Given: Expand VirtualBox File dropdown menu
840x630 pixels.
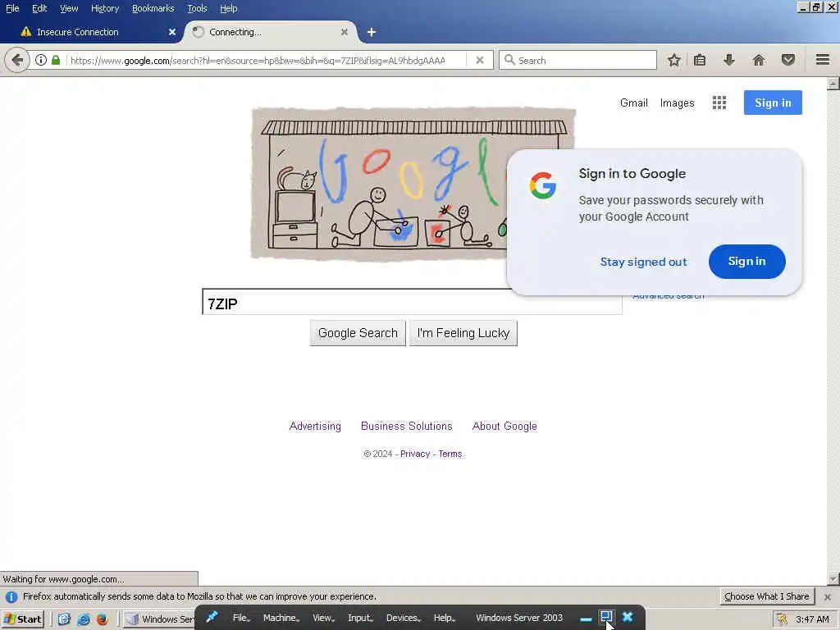Looking at the screenshot, I should click(242, 618).
